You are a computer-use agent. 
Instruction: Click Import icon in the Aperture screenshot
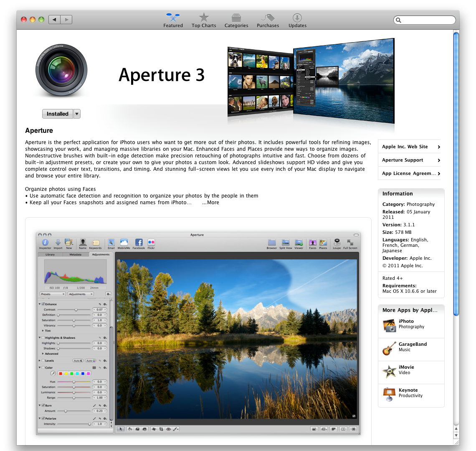pos(58,244)
